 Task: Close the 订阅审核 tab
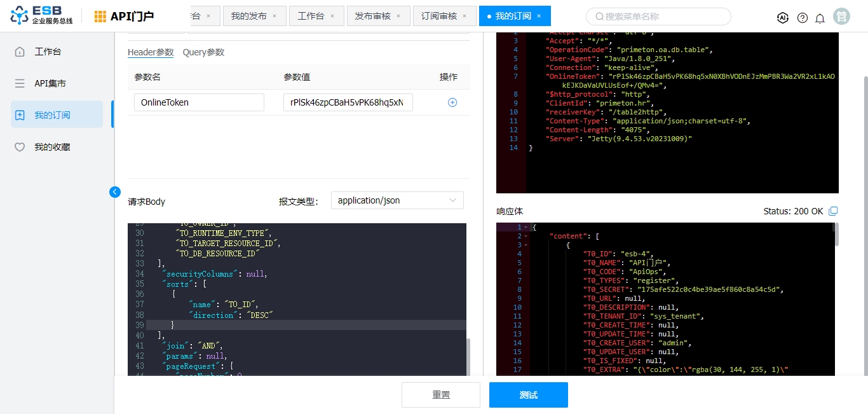[x=465, y=16]
